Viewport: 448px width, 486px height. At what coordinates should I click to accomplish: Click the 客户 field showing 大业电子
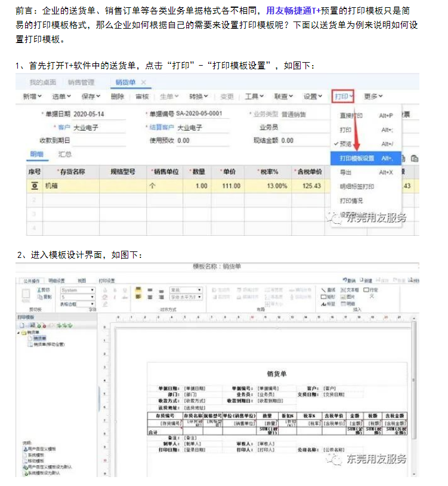99,127
